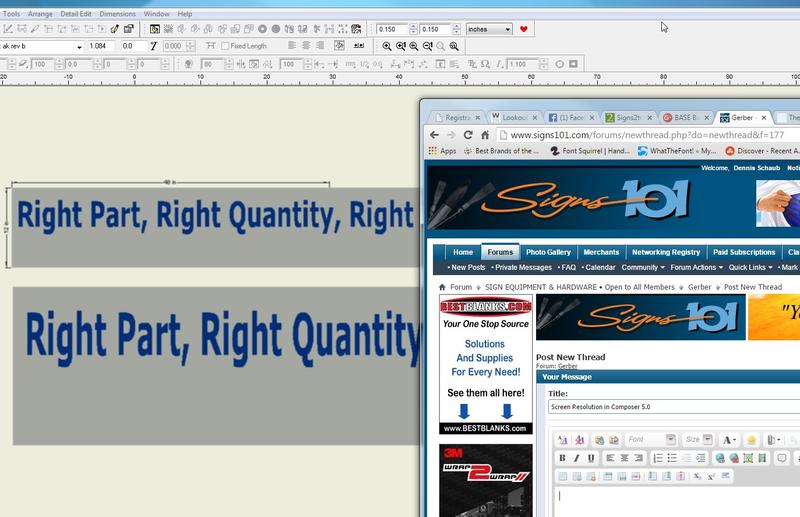Viewport: 800px width, 517px height.
Task: Click the browser Back arrow
Action: pos(434,135)
